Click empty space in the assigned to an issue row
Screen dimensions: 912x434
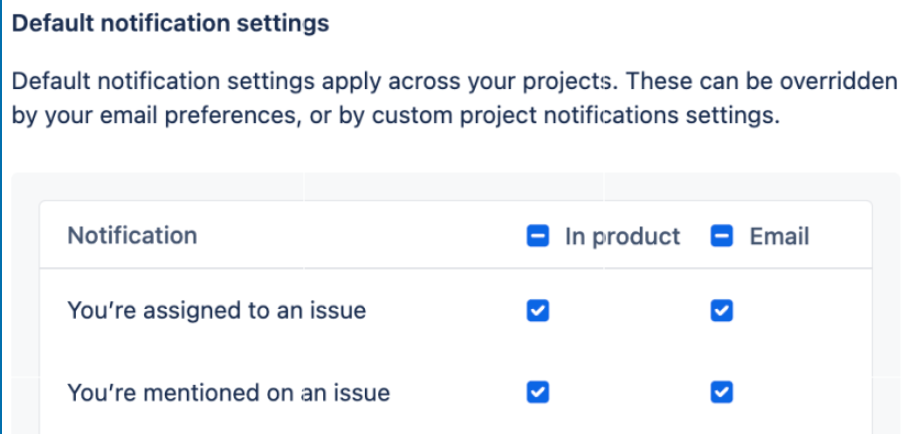click(x=440, y=311)
